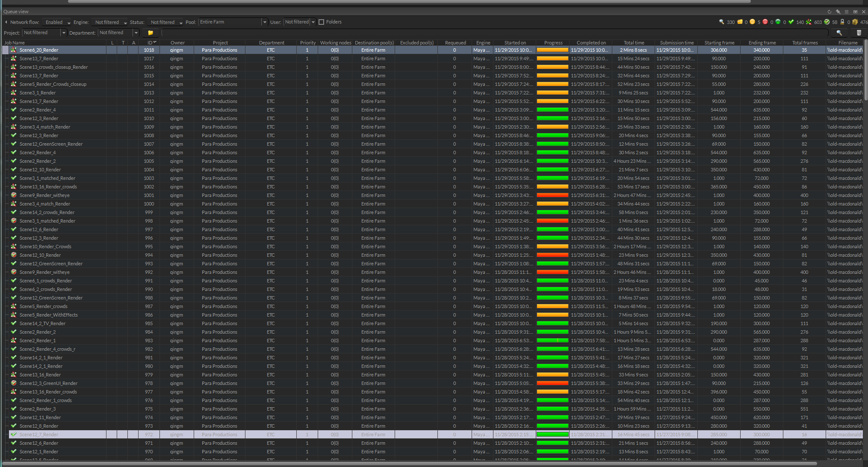Open the Pool Entire Farm dropdown
The height and width of the screenshot is (467, 868).
pos(233,22)
